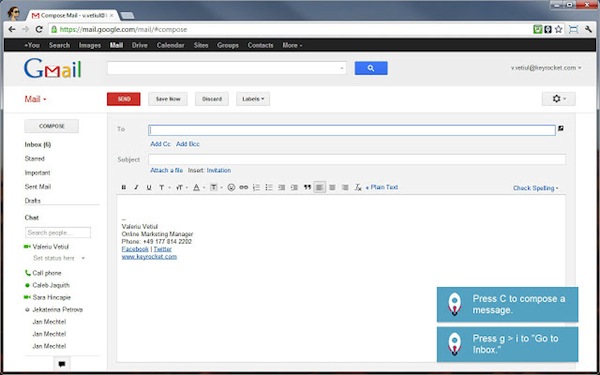Open the text color picker
This screenshot has height=375, width=600.
198,188
